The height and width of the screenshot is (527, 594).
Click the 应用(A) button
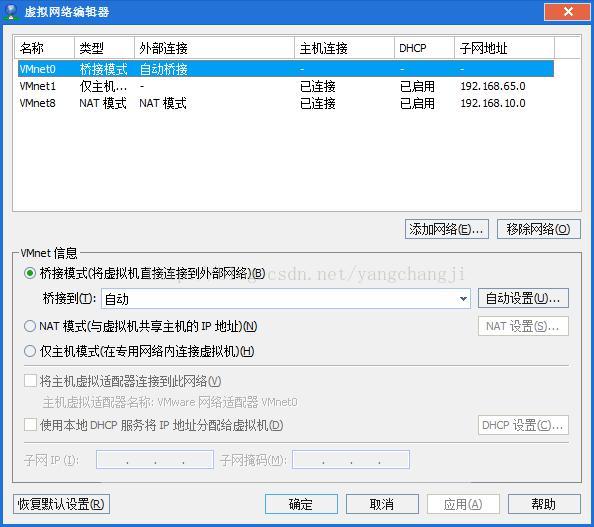463,504
